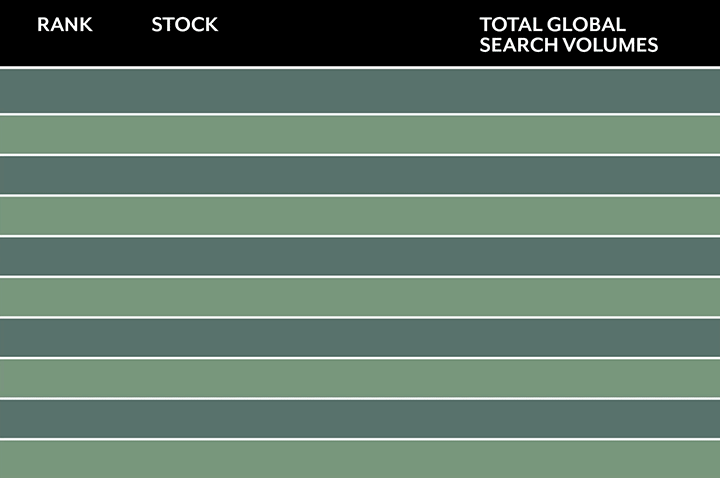Click the STOCK column header
The width and height of the screenshot is (720, 478).
click(x=185, y=25)
